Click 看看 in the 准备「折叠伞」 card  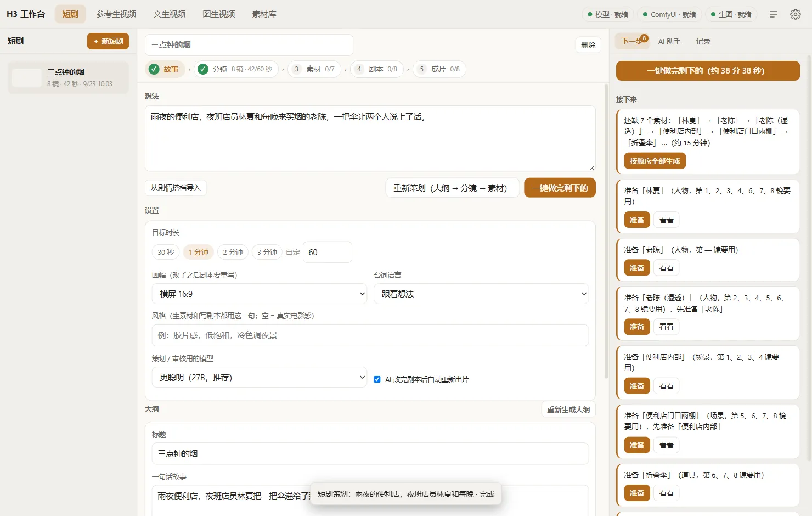(x=667, y=493)
